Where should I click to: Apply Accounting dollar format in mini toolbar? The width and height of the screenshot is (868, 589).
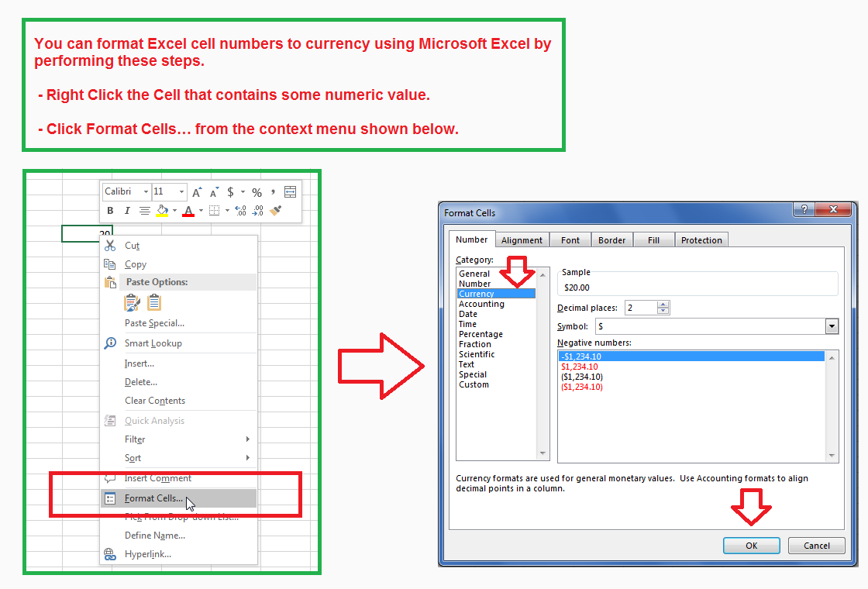230,192
